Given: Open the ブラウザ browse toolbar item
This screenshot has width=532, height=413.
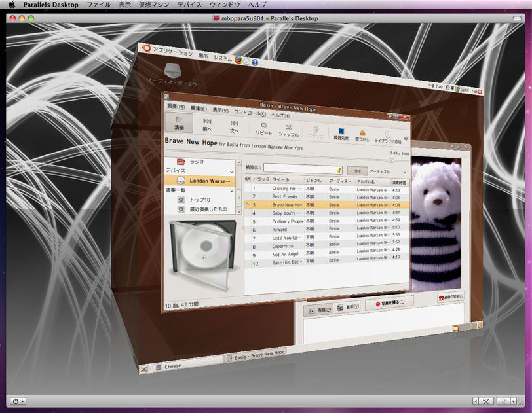Looking at the screenshot, I should [315, 132].
